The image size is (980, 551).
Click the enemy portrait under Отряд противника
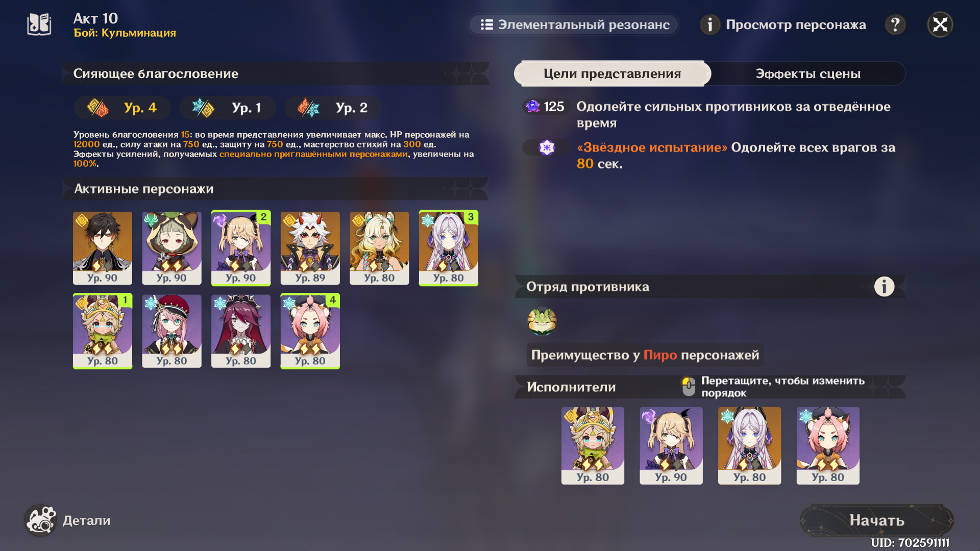tap(542, 321)
